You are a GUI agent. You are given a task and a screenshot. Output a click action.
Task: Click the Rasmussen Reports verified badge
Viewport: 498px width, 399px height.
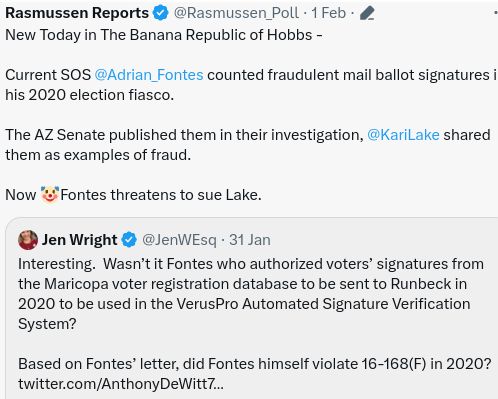[x=161, y=13]
